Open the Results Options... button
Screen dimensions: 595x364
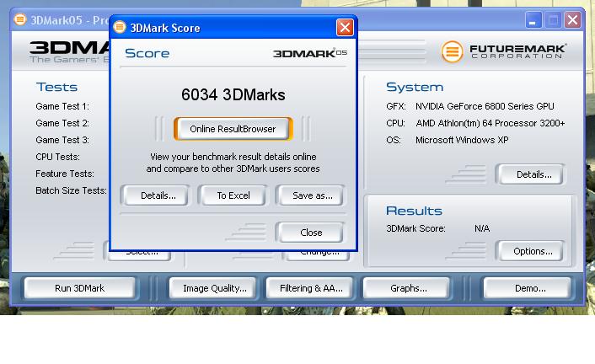point(533,251)
